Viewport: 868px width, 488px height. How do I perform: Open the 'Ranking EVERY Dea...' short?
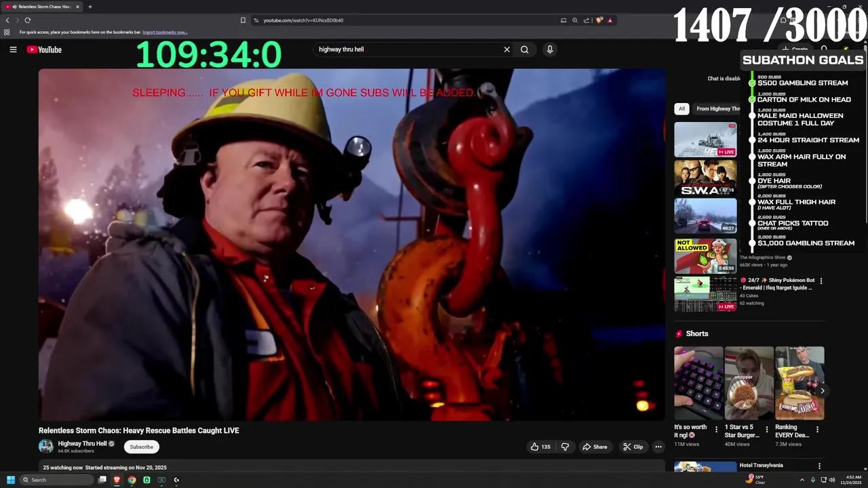(x=800, y=383)
